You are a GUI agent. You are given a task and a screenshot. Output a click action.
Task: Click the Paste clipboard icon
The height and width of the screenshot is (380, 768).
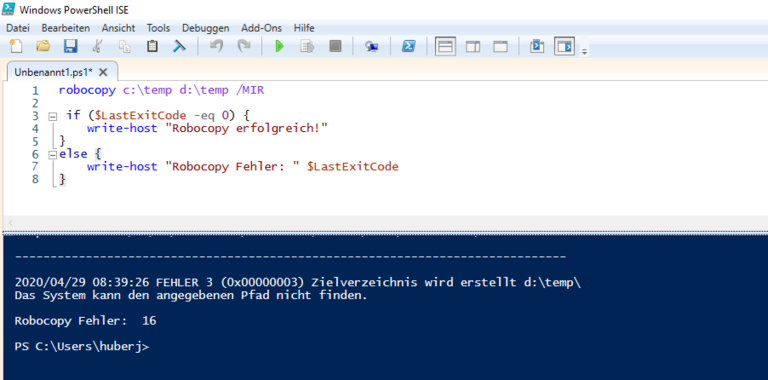(x=152, y=47)
